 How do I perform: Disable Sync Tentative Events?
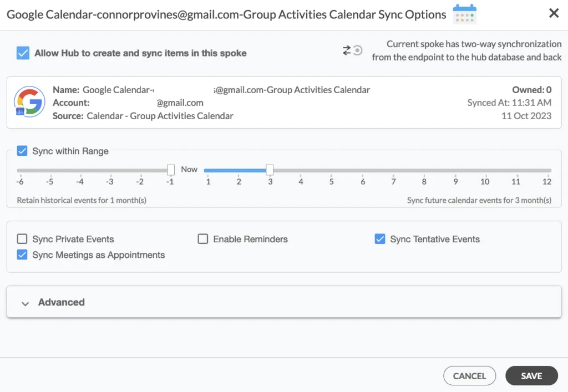click(x=380, y=239)
